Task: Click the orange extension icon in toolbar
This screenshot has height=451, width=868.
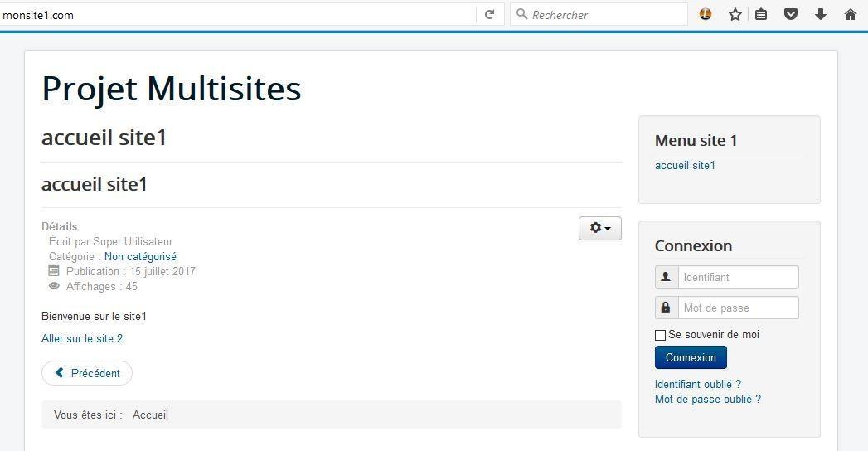Action: (706, 14)
